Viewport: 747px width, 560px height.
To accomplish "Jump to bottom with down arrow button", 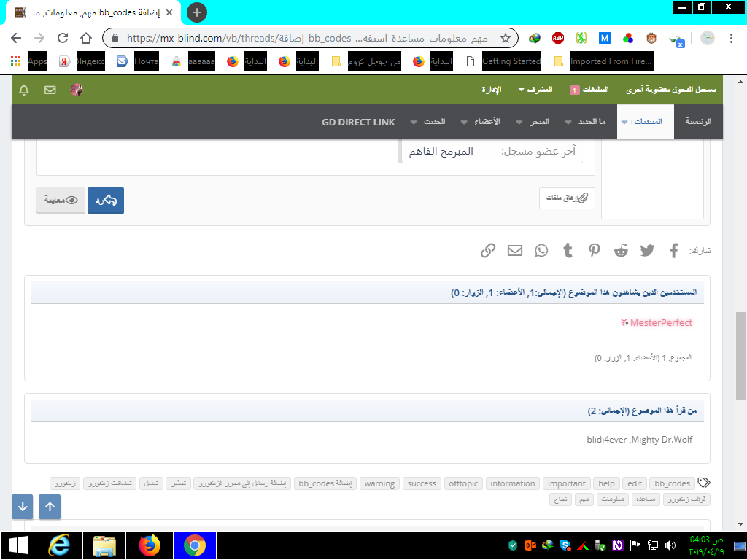I will click(x=23, y=507).
